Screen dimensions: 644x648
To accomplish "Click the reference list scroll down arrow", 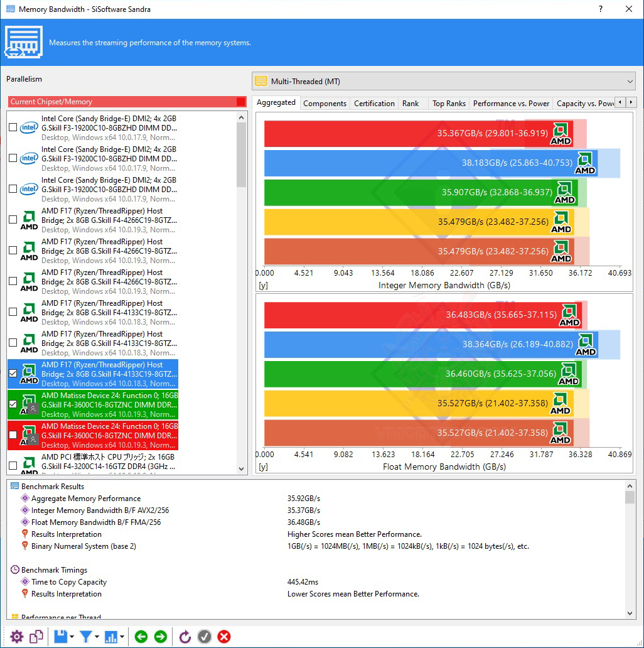I will 242,469.
